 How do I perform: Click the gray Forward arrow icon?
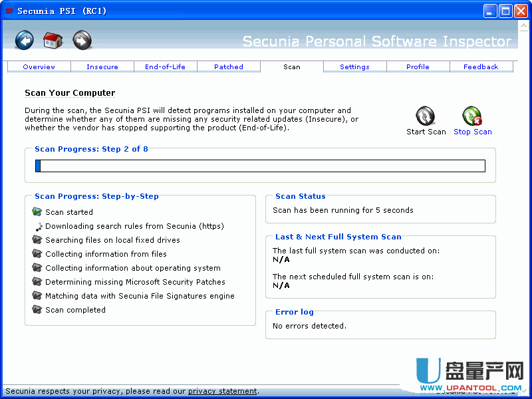82,41
